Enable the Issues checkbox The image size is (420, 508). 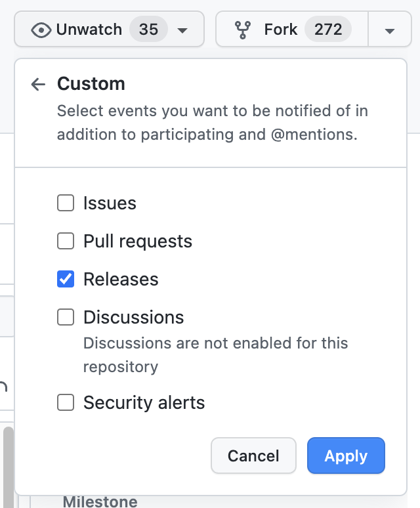(66, 203)
